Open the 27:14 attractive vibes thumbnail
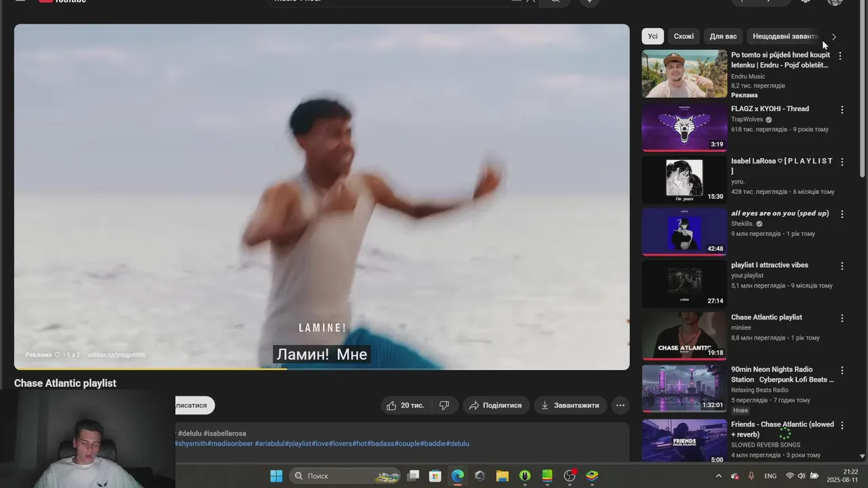 [684, 284]
